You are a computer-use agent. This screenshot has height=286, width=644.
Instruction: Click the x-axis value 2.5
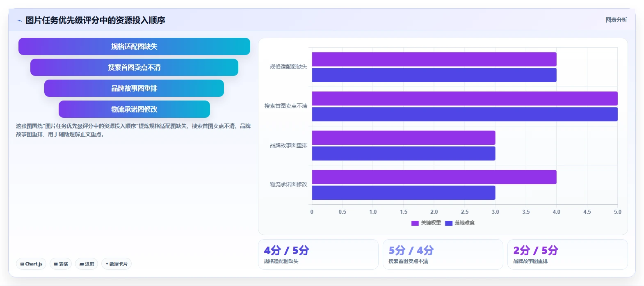465,212
